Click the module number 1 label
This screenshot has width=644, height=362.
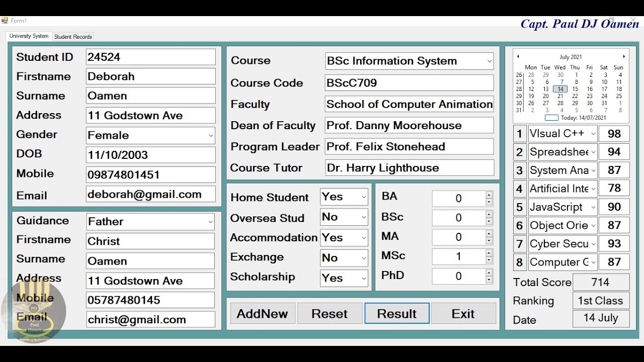520,134
